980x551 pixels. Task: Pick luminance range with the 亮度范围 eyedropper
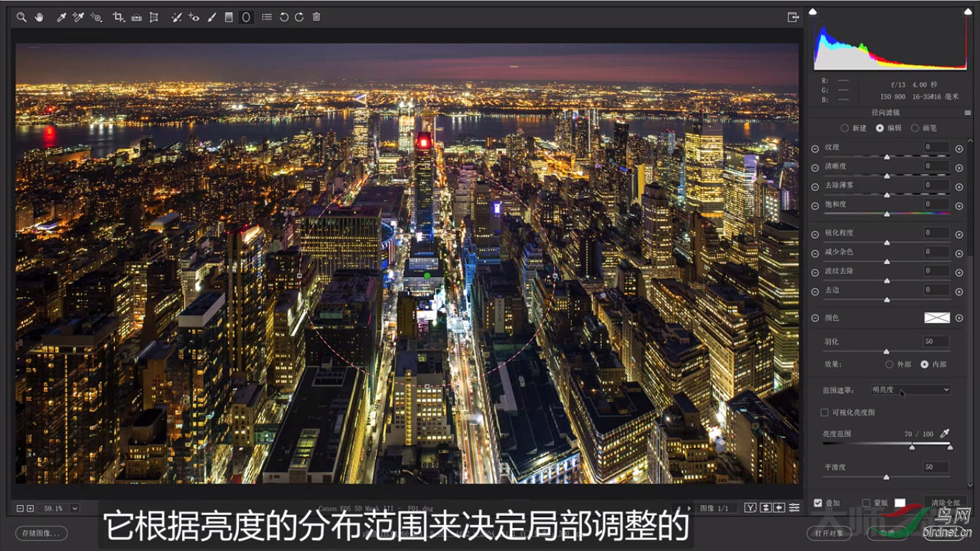coord(945,433)
